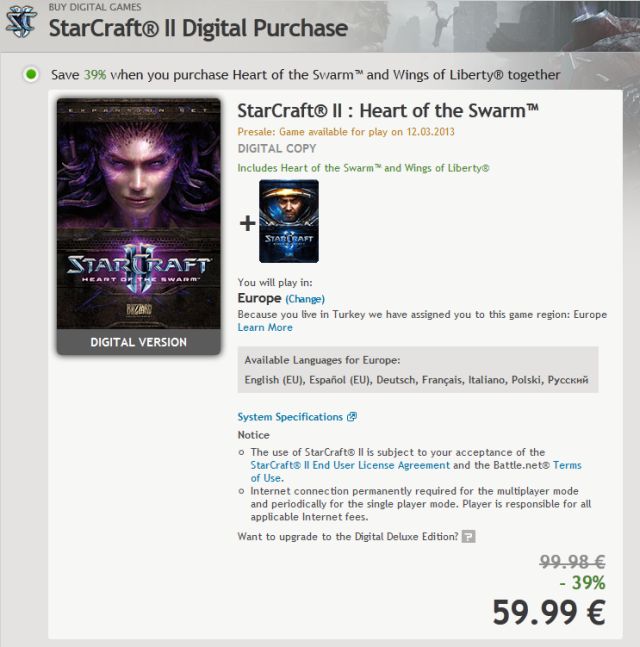Click the StarCraft II Digital Purchase heading
The width and height of the screenshot is (640, 647).
pyautogui.click(x=198, y=28)
